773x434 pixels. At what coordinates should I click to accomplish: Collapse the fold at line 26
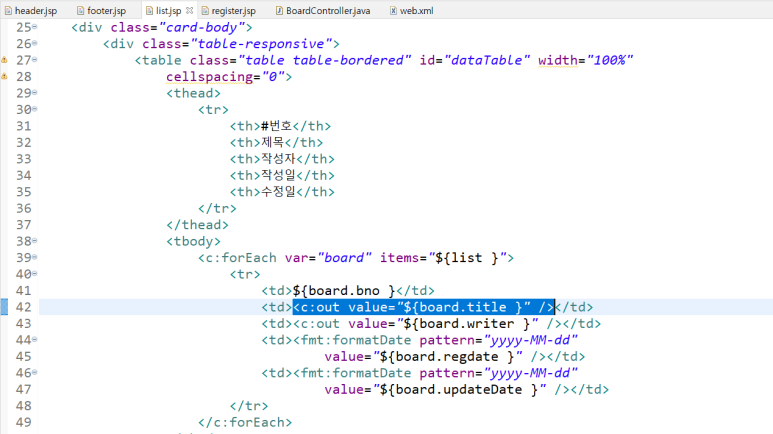(35, 43)
